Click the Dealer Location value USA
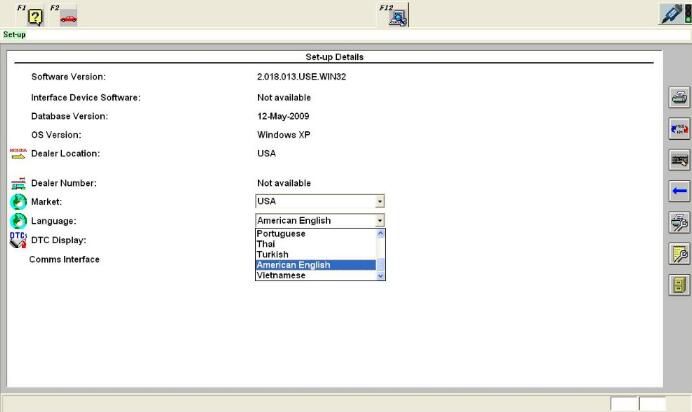This screenshot has width=692, height=412. [x=267, y=154]
